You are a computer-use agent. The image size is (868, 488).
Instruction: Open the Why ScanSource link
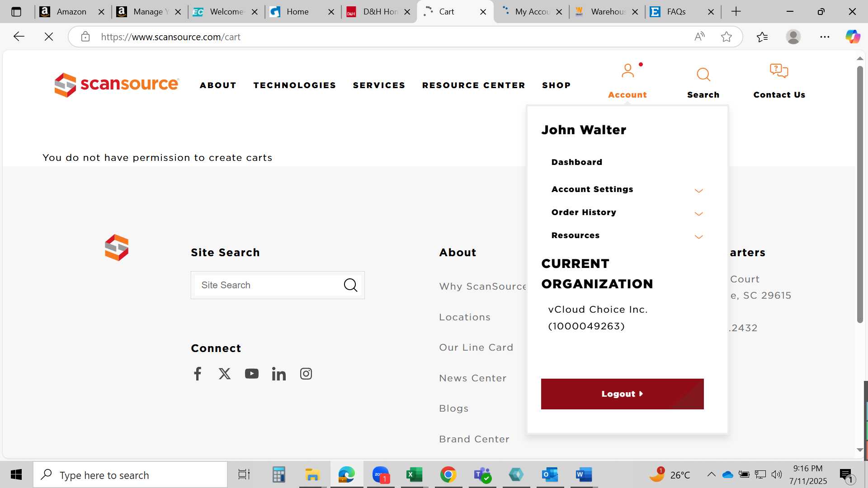[483, 286]
